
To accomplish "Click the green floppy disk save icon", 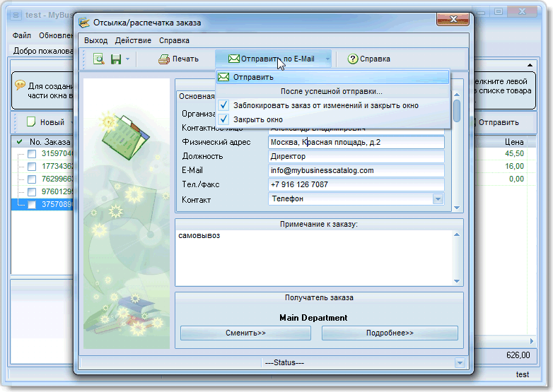I will coord(116,59).
